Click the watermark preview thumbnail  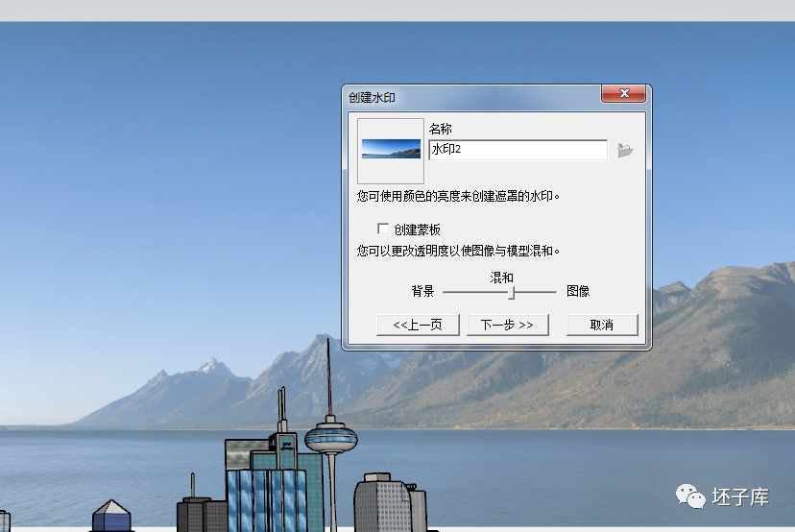pyautogui.click(x=391, y=151)
